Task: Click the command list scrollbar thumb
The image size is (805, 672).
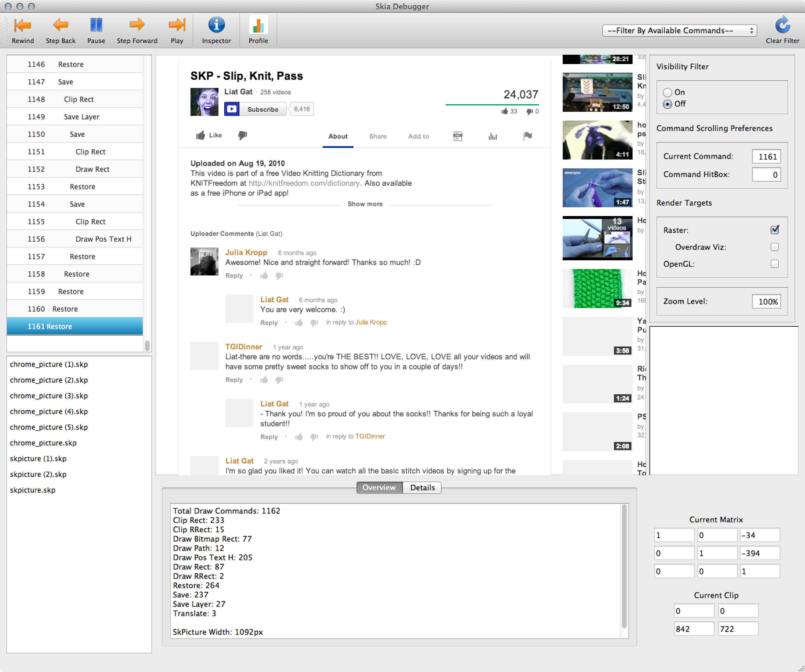Action: [147, 345]
